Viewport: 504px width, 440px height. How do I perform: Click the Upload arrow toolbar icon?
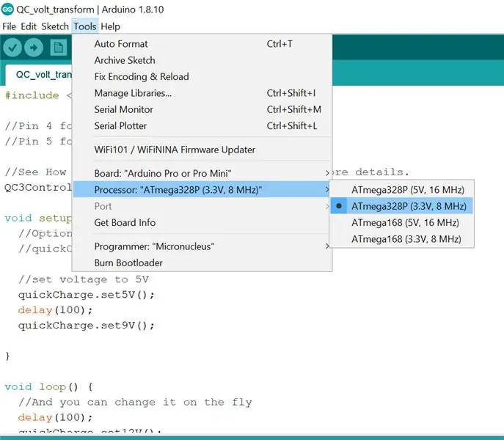[x=34, y=48]
